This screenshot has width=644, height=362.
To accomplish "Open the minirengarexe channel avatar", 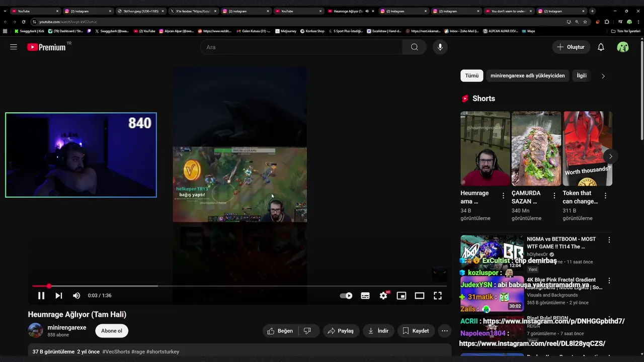I will coord(35,330).
